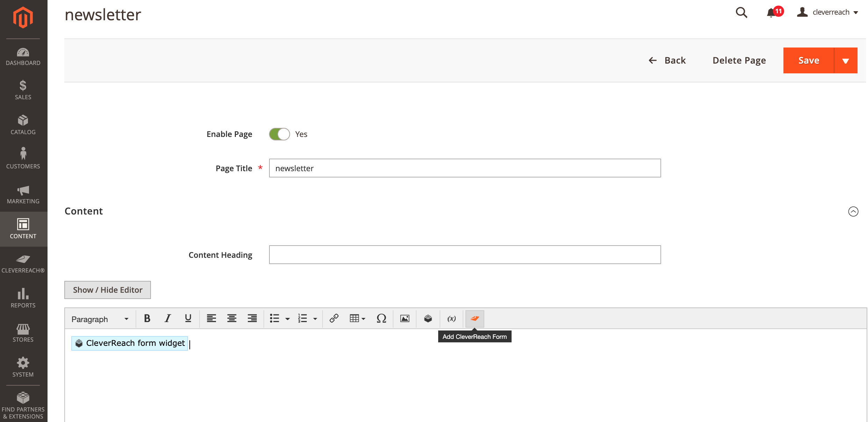This screenshot has width=868, height=422.
Task: Toggle the Enable Page switch
Action: pyautogui.click(x=279, y=134)
